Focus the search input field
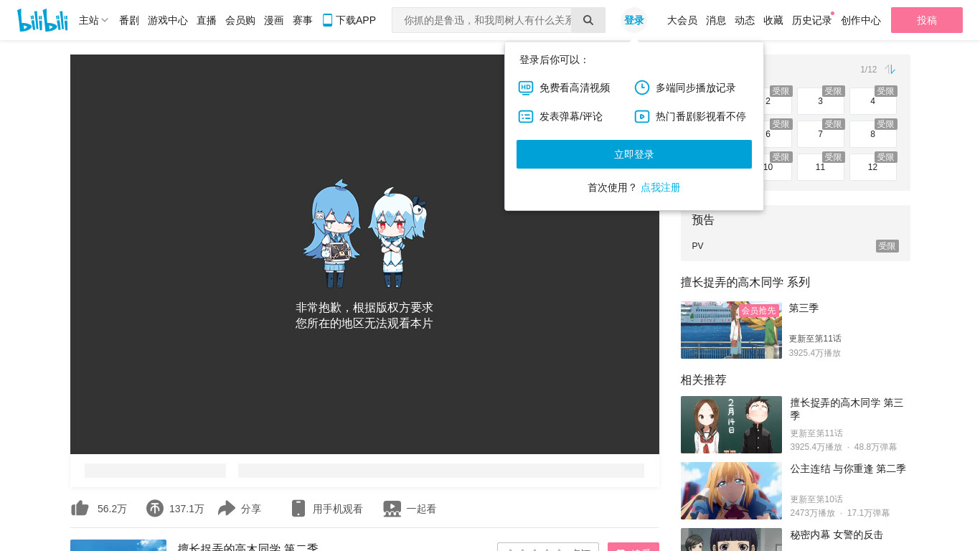 point(482,20)
